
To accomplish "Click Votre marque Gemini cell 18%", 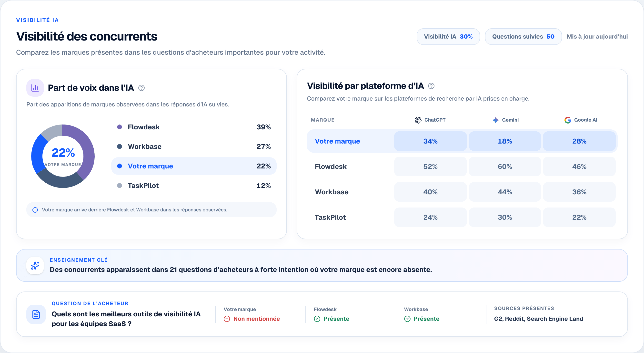I will tap(505, 141).
